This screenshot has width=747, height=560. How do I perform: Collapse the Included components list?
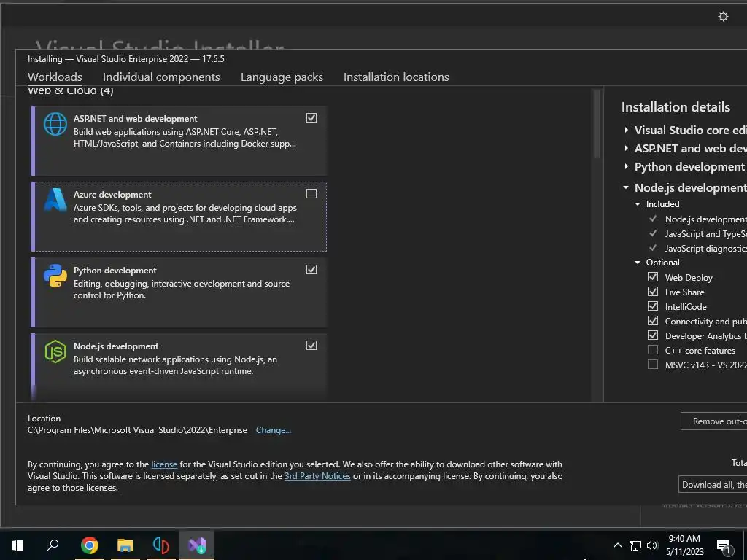(x=638, y=204)
